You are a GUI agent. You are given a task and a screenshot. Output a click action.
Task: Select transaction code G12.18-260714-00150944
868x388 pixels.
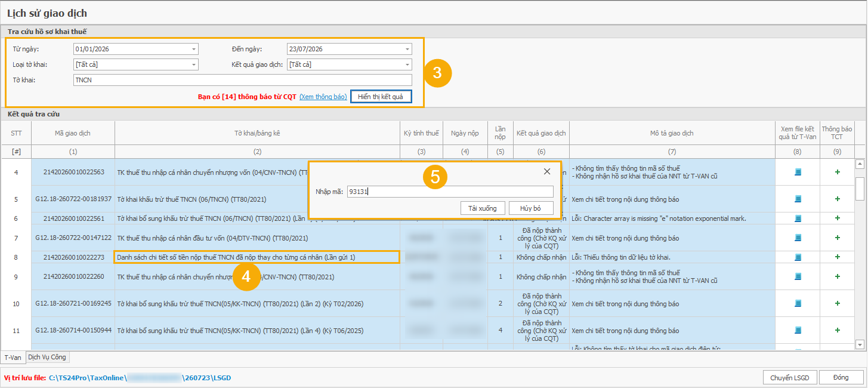coord(73,330)
